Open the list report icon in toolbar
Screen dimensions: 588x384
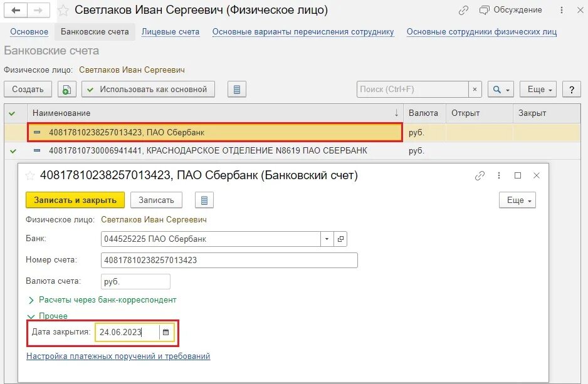[x=236, y=89]
